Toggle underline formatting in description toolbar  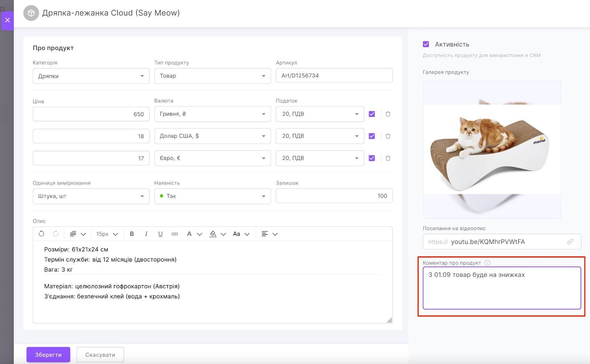(160, 234)
